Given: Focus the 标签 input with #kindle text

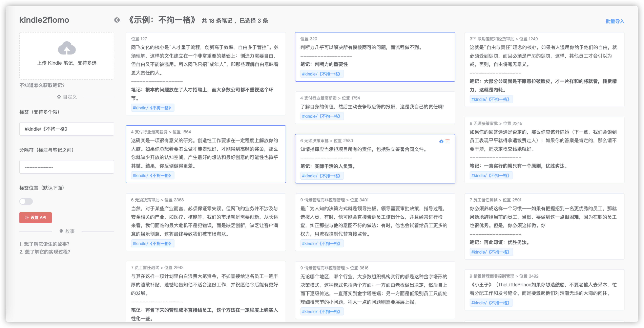Looking at the screenshot, I should 67,129.
